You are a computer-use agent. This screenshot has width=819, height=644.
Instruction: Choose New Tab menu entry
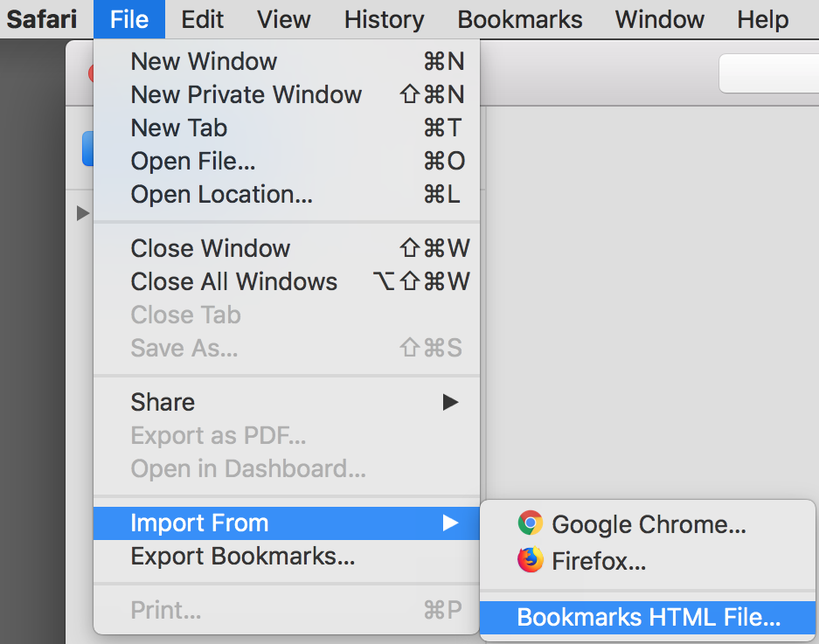click(178, 128)
